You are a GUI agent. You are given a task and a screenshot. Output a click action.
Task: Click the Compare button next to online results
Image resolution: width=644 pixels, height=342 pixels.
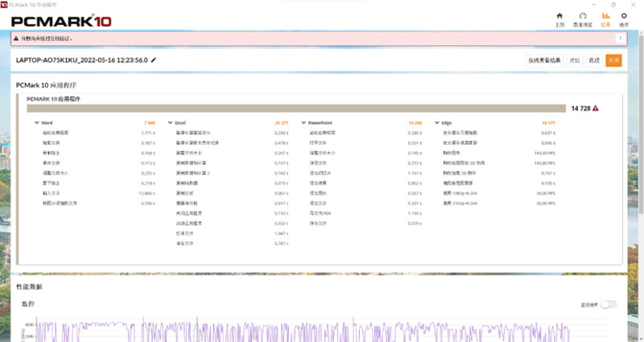click(575, 60)
